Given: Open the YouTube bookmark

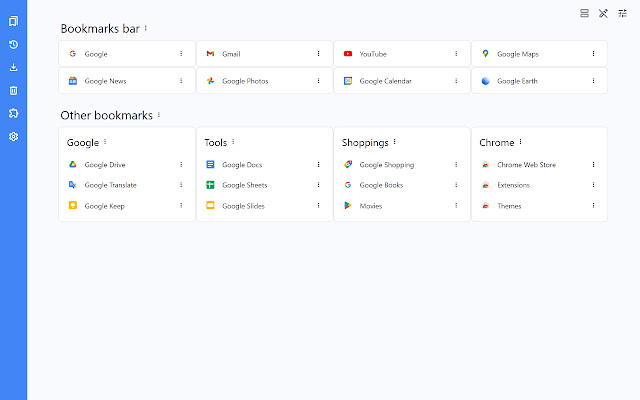Looking at the screenshot, I should point(402,53).
